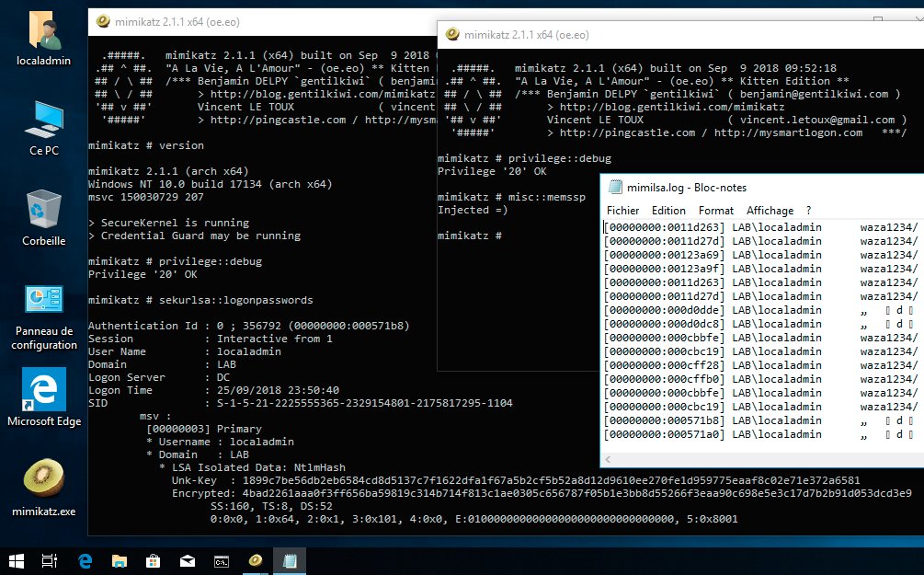Click the 'Privilege '20' OK' line in front mimikatz
The width and height of the screenshot is (924, 575).
click(x=492, y=171)
